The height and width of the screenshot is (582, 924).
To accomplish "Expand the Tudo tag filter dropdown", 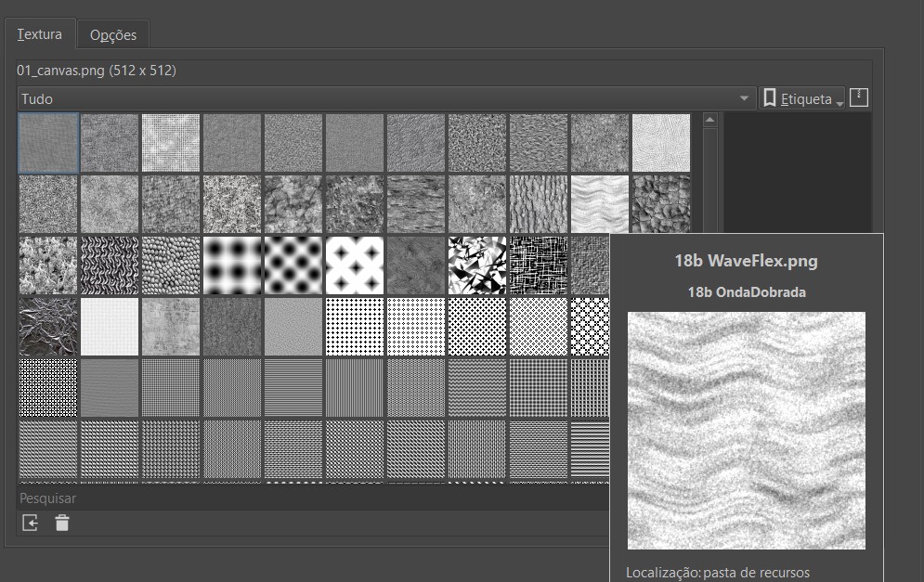I will coord(386,98).
